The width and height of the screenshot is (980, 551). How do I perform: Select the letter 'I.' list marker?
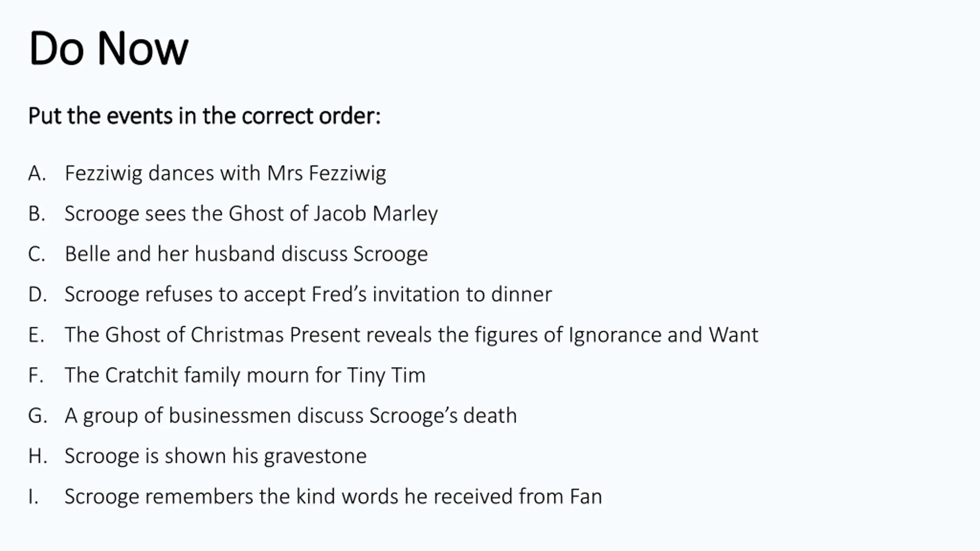[33, 497]
